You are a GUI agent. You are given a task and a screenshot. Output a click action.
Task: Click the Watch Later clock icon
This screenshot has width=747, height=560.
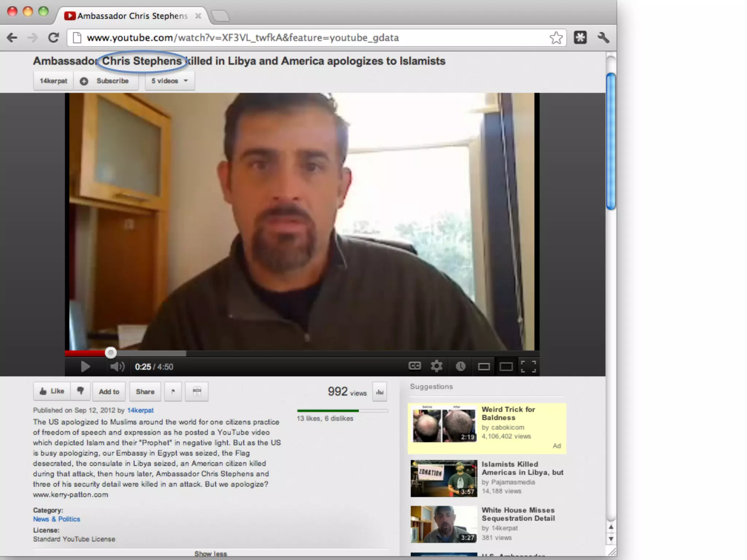[460, 366]
